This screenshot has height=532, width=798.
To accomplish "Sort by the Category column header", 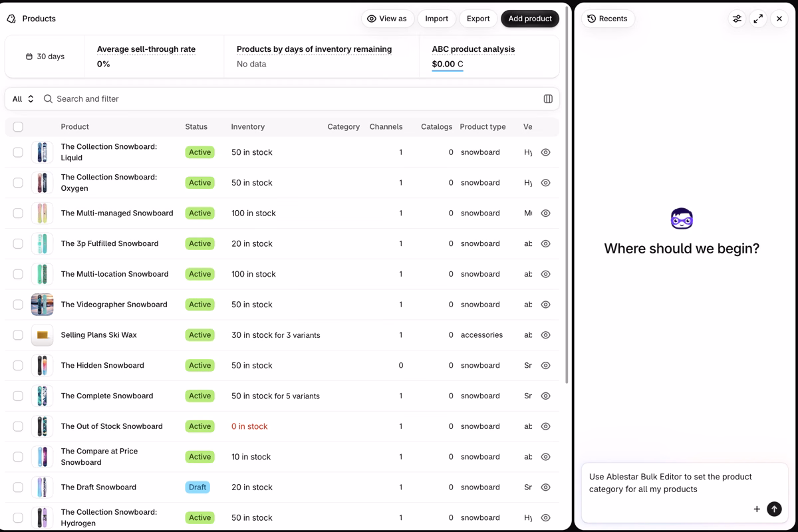I will [344, 126].
